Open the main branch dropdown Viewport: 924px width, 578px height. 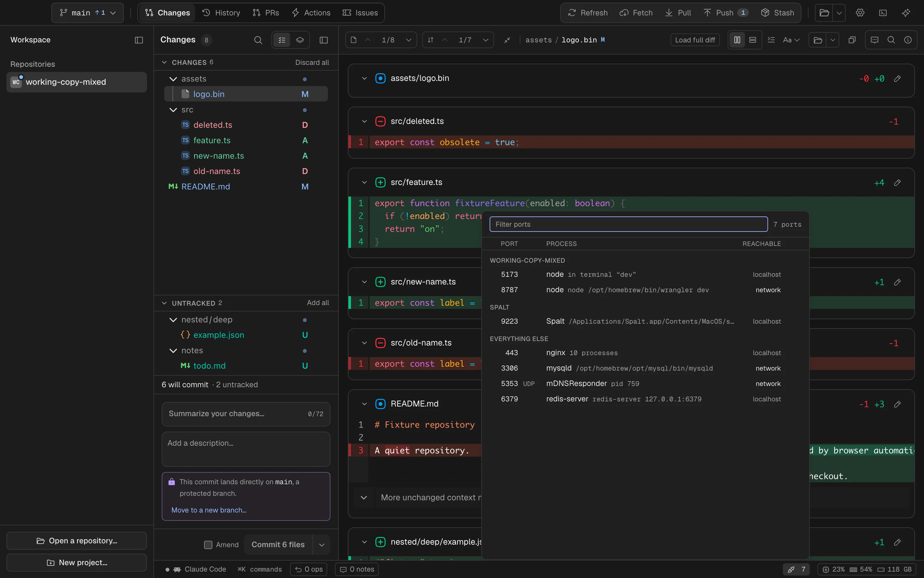pyautogui.click(x=88, y=13)
